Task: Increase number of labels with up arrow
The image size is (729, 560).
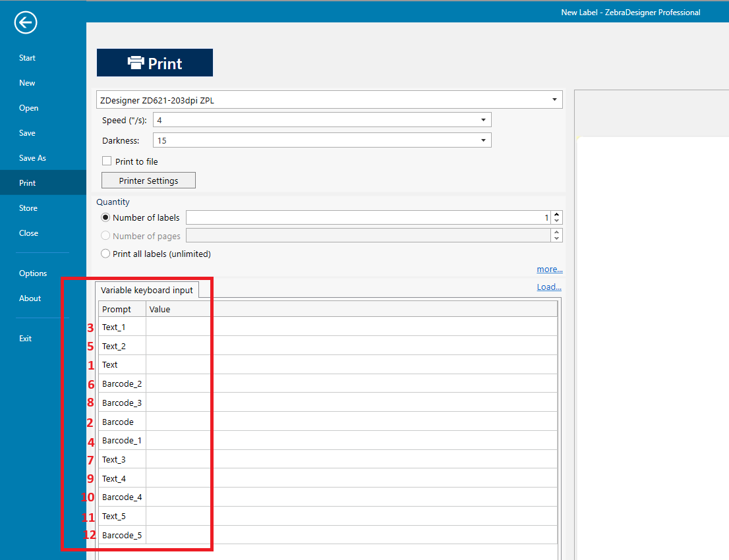Action: (x=557, y=214)
